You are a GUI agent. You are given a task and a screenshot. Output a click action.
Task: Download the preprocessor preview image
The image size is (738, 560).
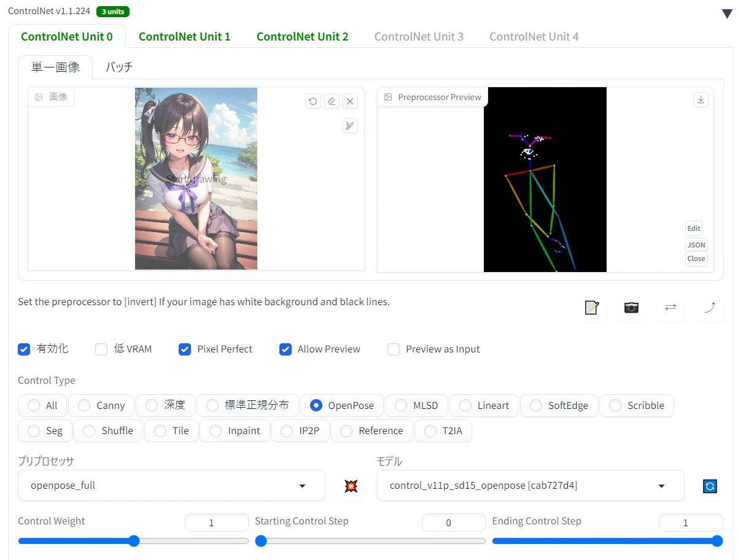[x=701, y=99]
